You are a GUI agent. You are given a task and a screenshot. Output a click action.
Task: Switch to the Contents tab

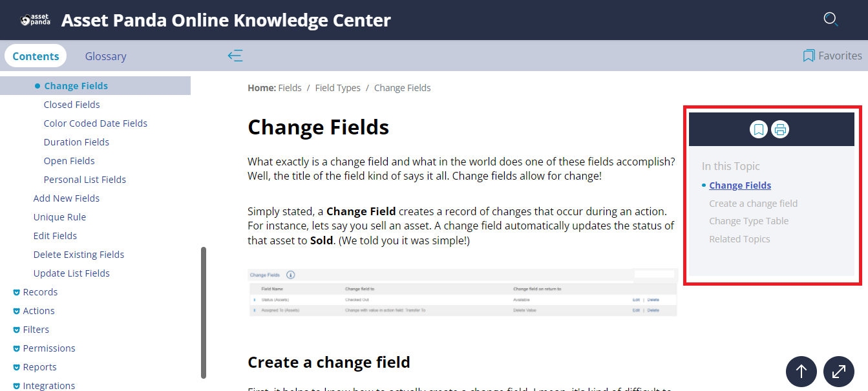point(36,56)
